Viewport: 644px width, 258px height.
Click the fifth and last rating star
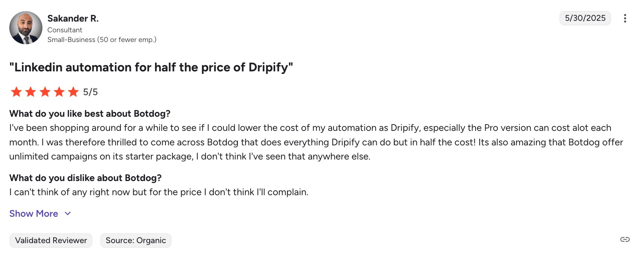pyautogui.click(x=73, y=91)
